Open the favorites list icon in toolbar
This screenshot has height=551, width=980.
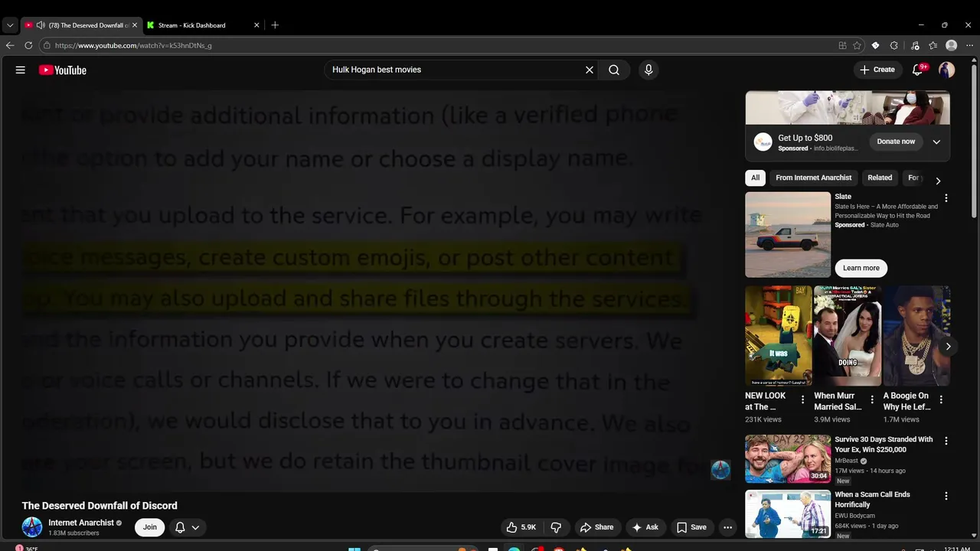click(x=933, y=45)
